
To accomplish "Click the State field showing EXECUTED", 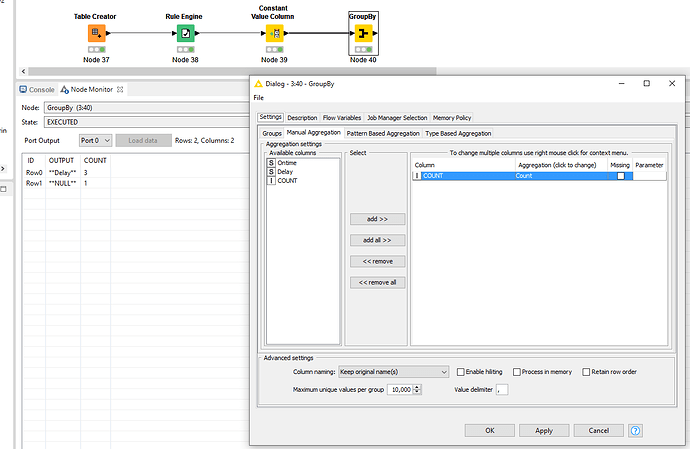I will [x=147, y=122].
